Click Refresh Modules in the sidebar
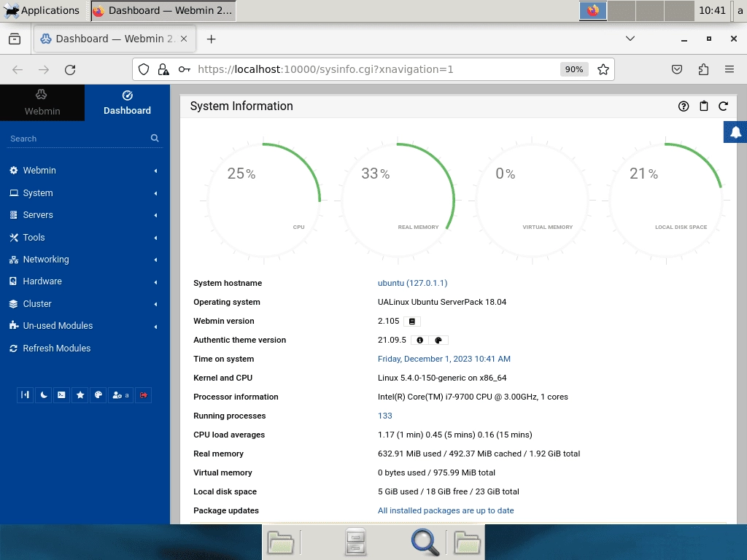This screenshot has height=560, width=747. coord(56,348)
